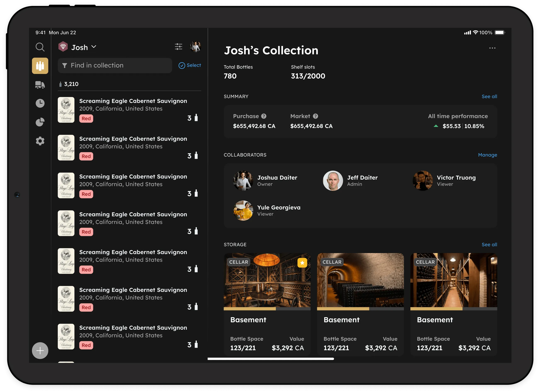Select the wine bottles collection tab
Image resolution: width=539 pixels, height=392 pixels.
40,66
